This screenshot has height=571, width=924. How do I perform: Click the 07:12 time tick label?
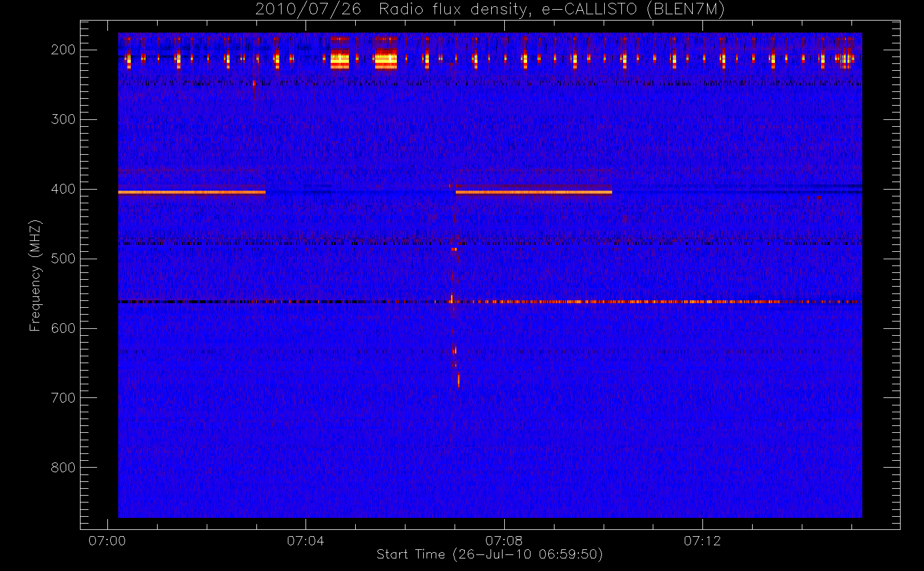coord(702,541)
